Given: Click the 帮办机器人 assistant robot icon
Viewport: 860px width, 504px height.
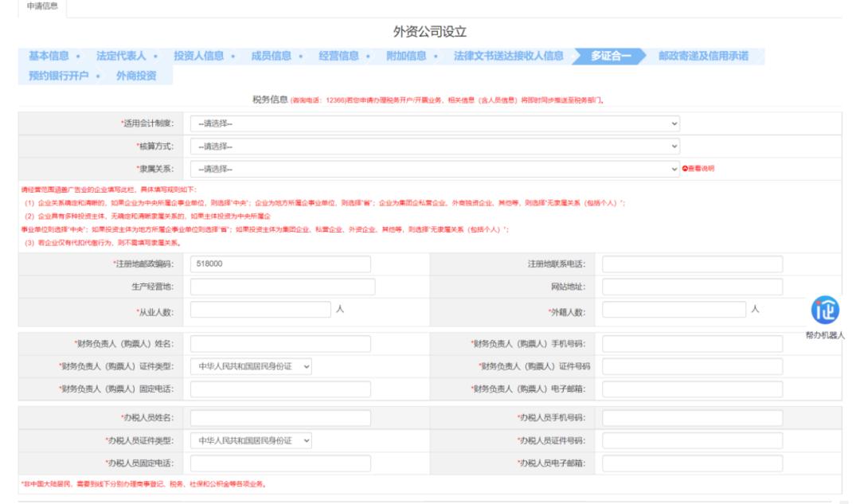Looking at the screenshot, I should (x=825, y=310).
